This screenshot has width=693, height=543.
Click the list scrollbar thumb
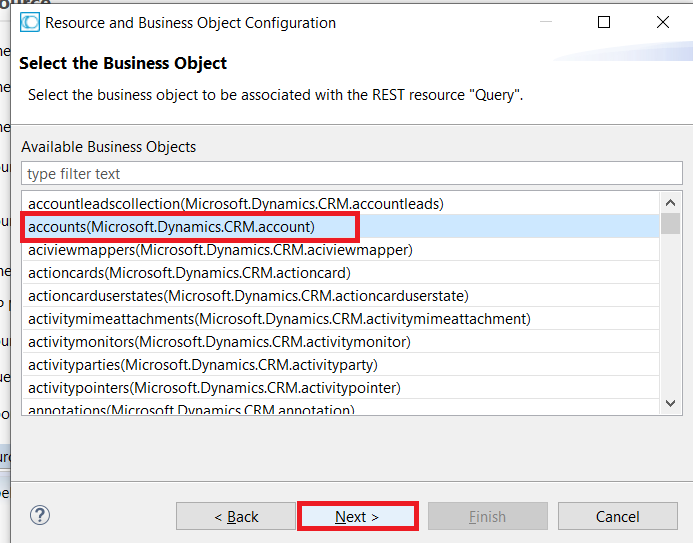pos(670,224)
